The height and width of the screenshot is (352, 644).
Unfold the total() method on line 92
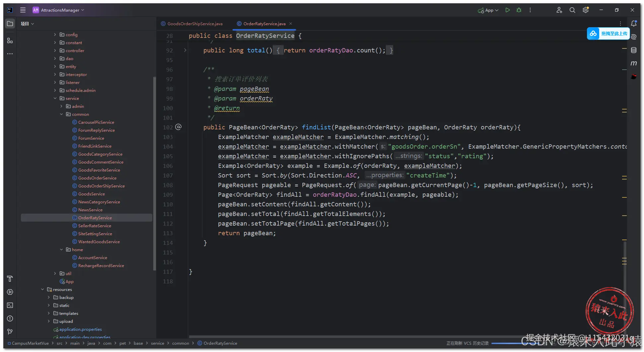(185, 50)
